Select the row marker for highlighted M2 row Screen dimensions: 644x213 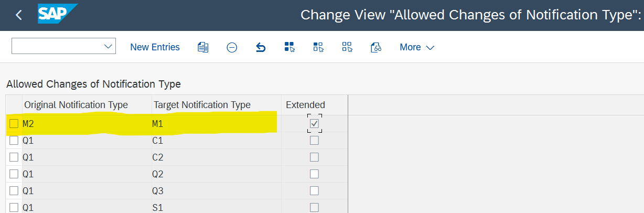[14, 123]
